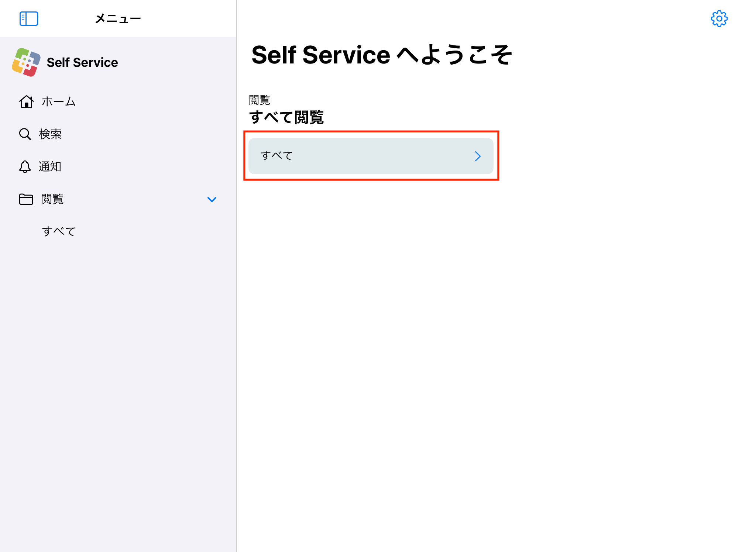
Task: Open settings with the gear icon
Action: coord(719,18)
